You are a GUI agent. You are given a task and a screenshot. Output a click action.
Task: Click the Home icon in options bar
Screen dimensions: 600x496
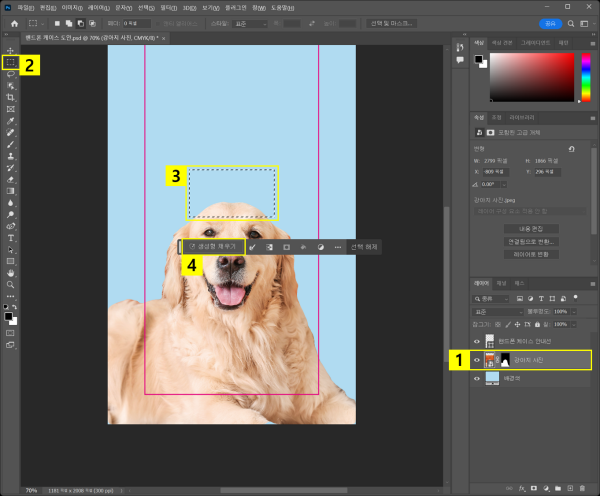coord(14,23)
